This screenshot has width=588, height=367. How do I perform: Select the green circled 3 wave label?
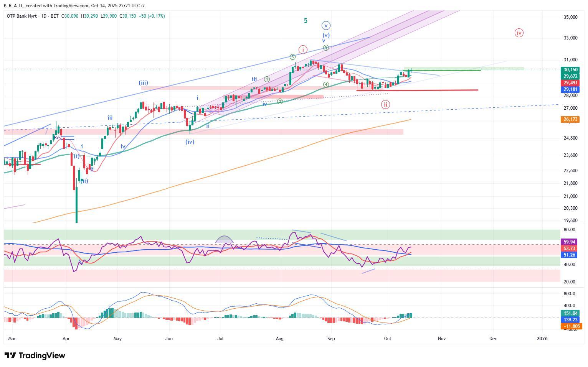click(292, 57)
